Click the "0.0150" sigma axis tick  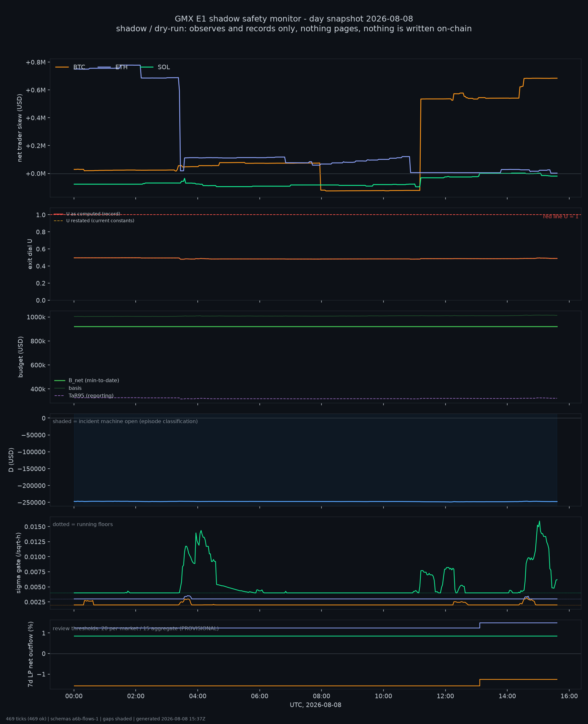click(35, 527)
